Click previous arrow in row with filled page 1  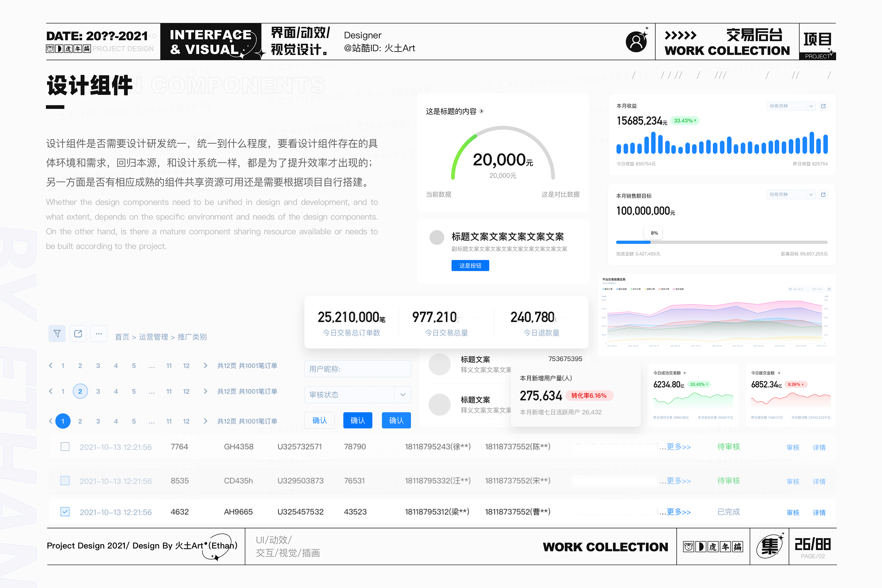pos(51,421)
